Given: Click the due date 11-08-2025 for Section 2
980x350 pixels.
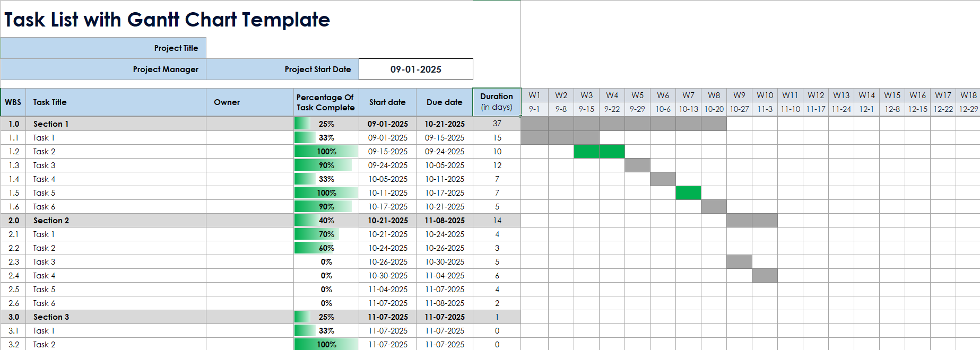Looking at the screenshot, I should coord(445,220).
